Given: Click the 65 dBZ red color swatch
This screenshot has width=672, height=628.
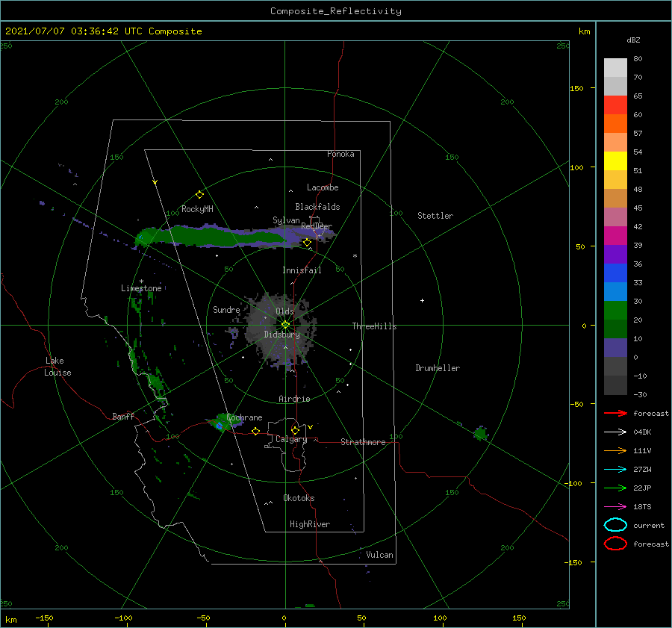Looking at the screenshot, I should point(615,105).
